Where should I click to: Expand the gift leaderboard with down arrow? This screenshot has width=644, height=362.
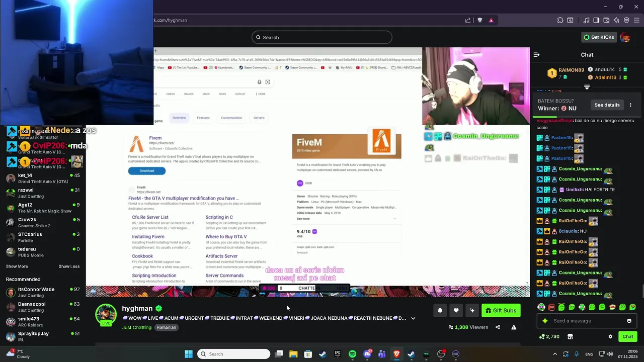point(587,87)
